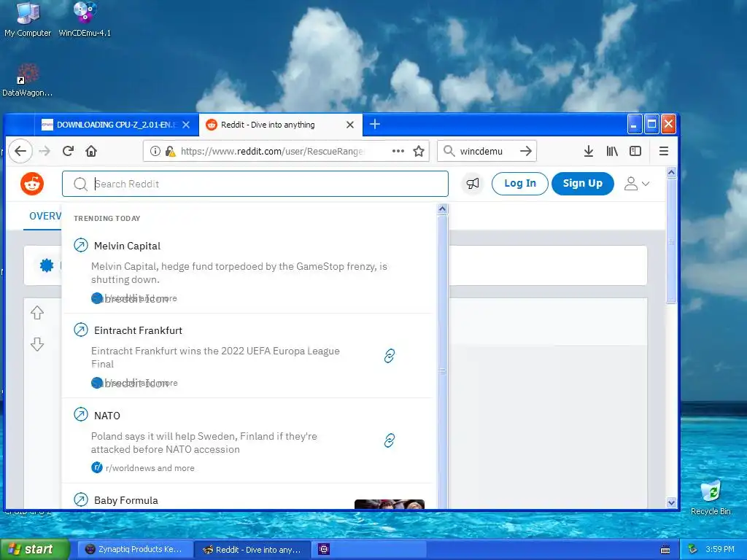
Task: Open a new browser tab
Action: [x=375, y=124]
